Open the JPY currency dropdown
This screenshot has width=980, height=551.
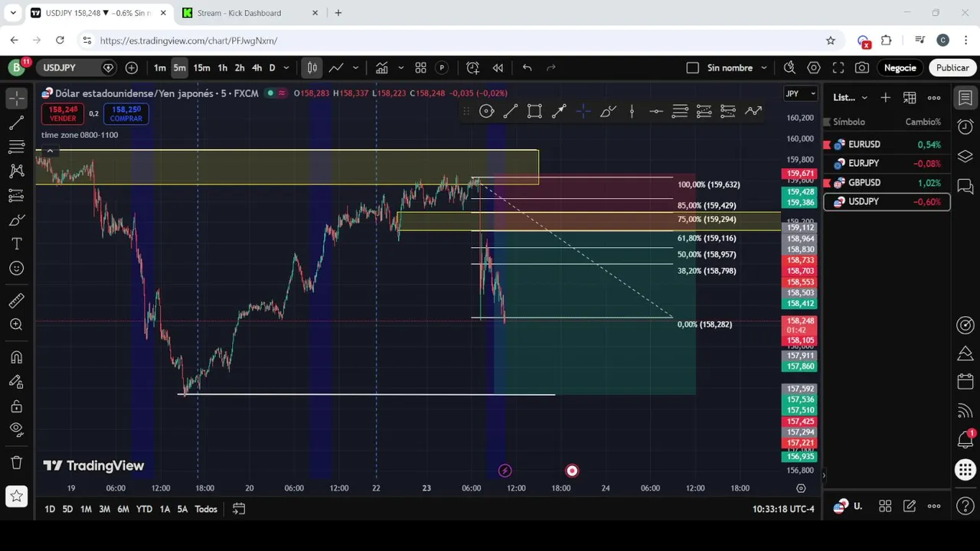801,93
